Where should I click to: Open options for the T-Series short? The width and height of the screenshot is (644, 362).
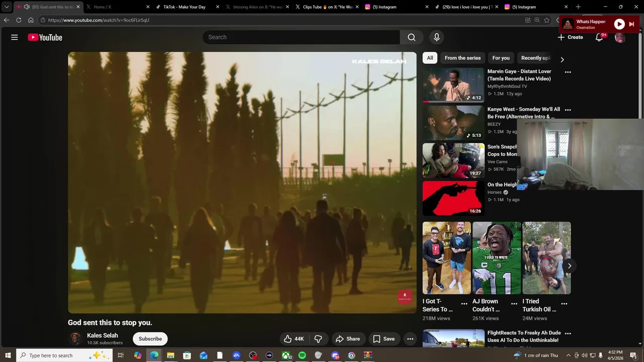point(464,304)
